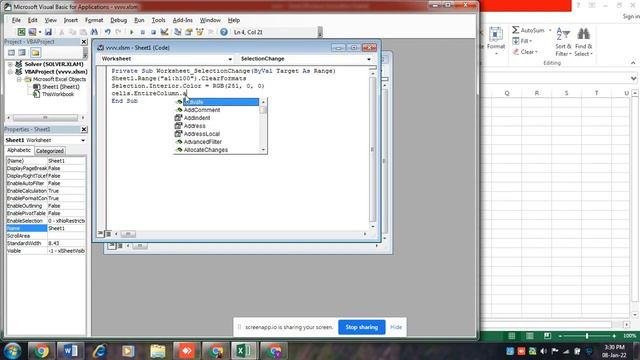Open the Object Browser toolbar icon
640x360 pixels.
[200, 32]
